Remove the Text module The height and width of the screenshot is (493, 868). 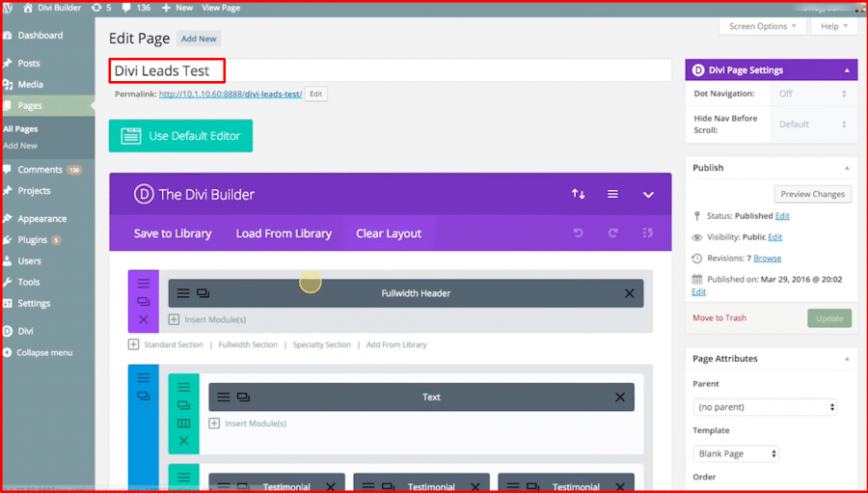point(620,397)
